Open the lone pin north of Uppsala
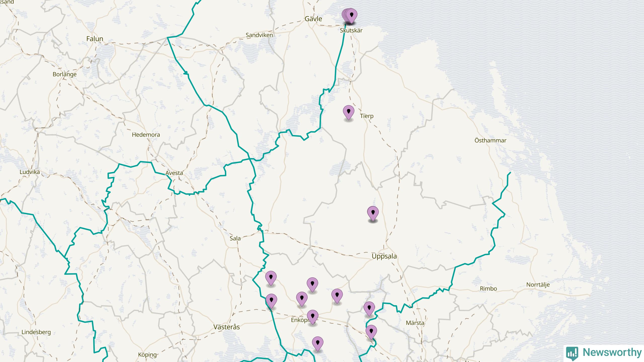This screenshot has height=362, width=644. coord(373,213)
